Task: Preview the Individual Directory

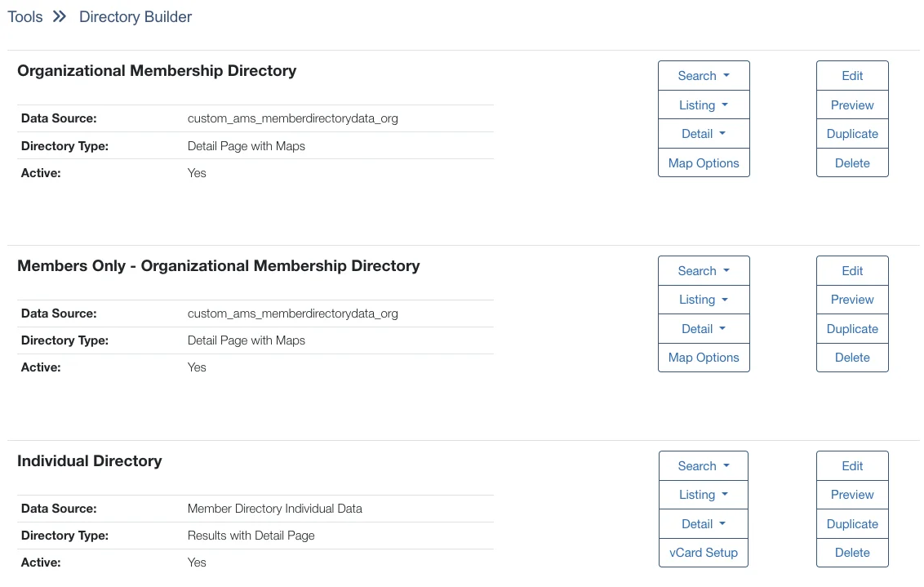Action: coord(851,494)
